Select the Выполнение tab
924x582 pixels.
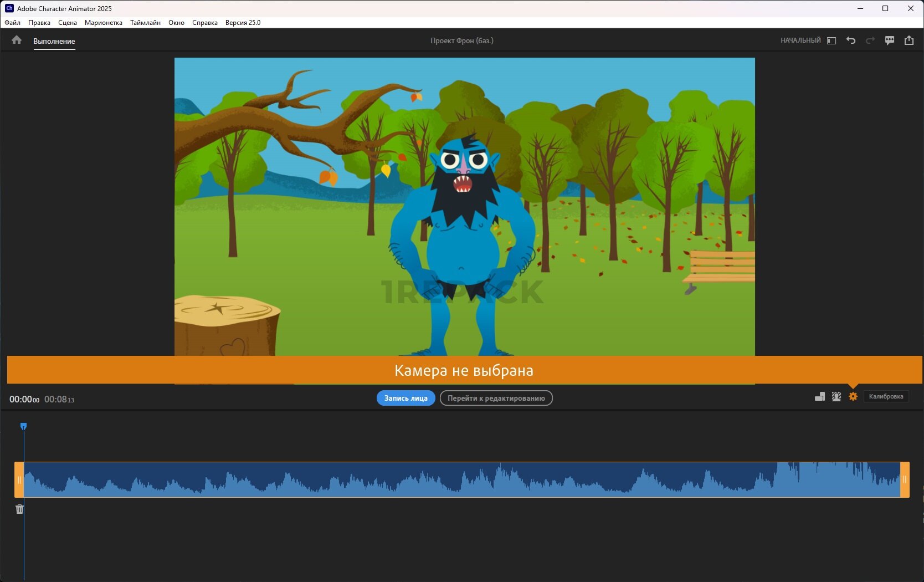[54, 41]
